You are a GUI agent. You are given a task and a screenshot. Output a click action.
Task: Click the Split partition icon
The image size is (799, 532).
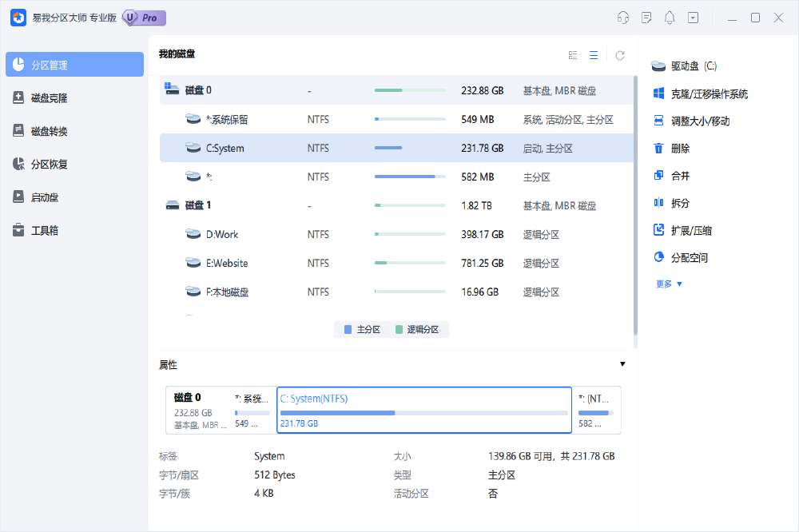tap(659, 203)
